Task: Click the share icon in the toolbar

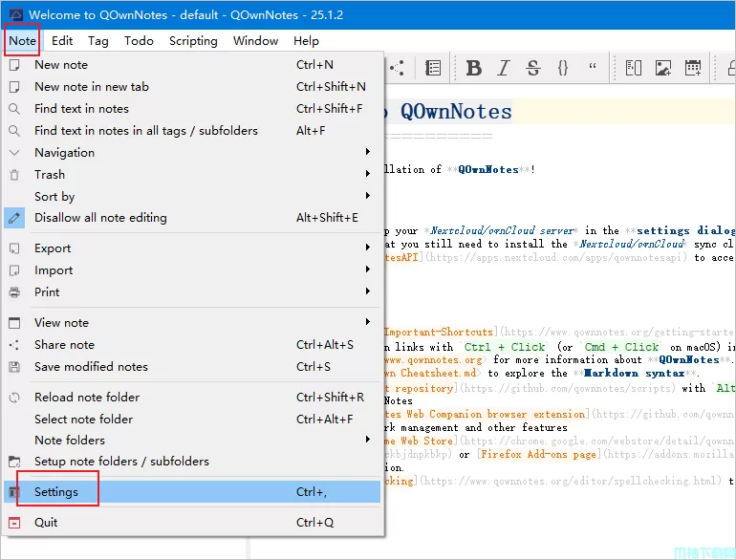Action: [397, 68]
